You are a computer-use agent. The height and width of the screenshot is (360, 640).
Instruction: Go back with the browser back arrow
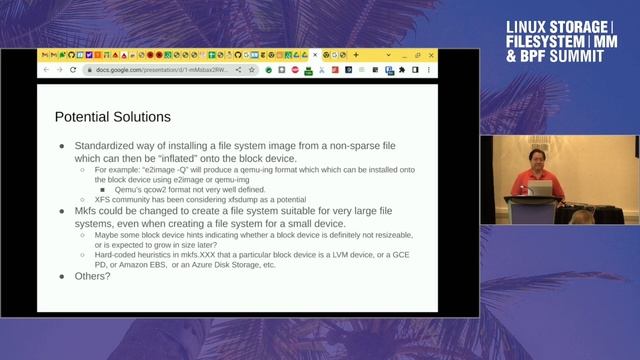pos(46,70)
